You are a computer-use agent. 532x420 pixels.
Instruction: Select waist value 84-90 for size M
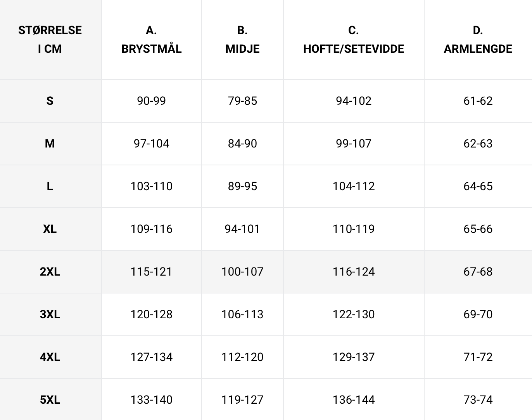click(242, 144)
